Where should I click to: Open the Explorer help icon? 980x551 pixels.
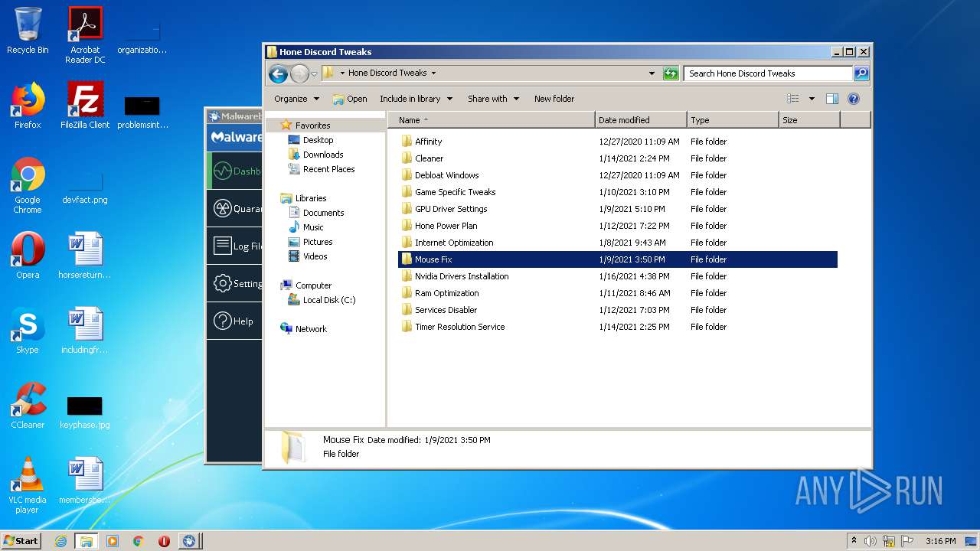click(854, 99)
